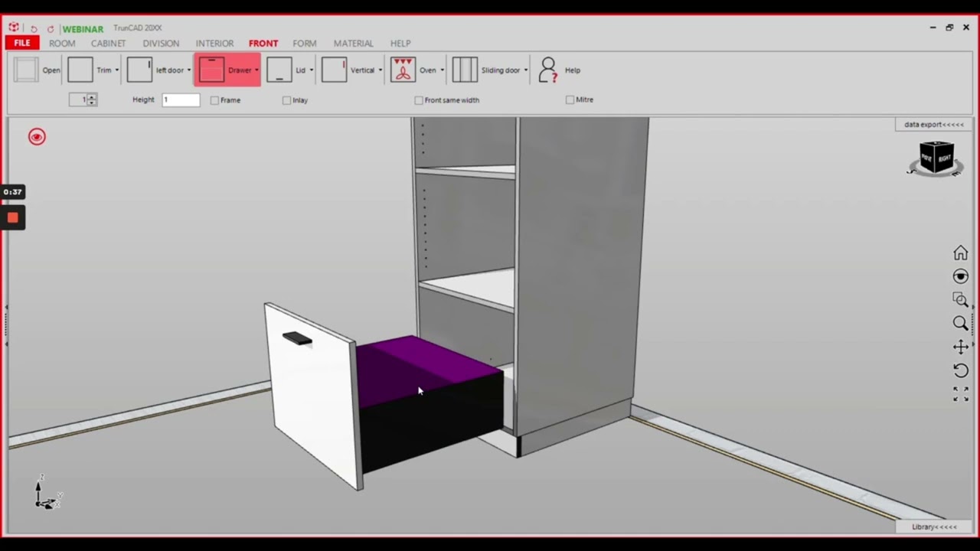Screen dimensions: 980x551
Task: Click the rotate view icon
Action: coord(960,370)
